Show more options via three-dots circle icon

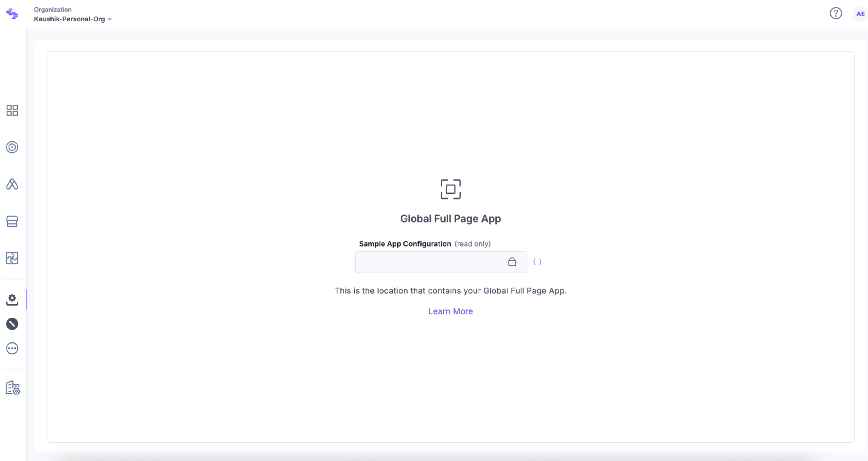tap(12, 348)
